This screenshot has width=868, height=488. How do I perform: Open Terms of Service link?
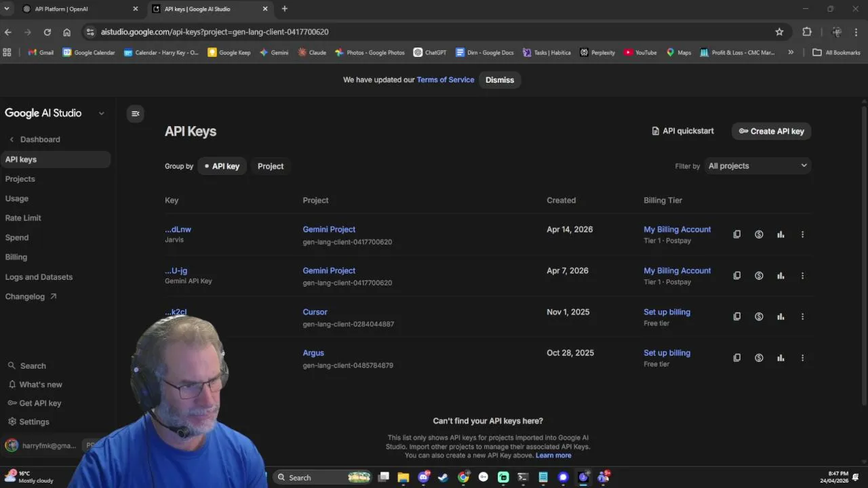(x=446, y=80)
